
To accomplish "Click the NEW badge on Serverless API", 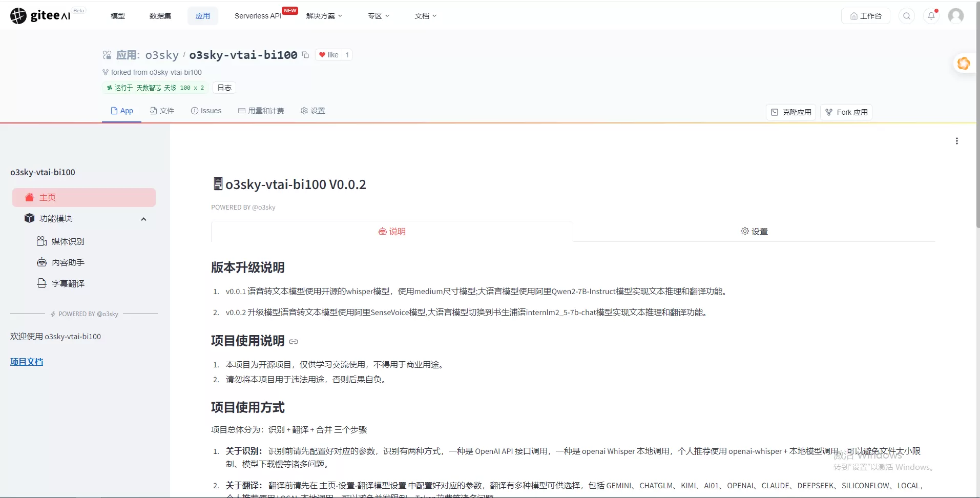I will (x=290, y=11).
